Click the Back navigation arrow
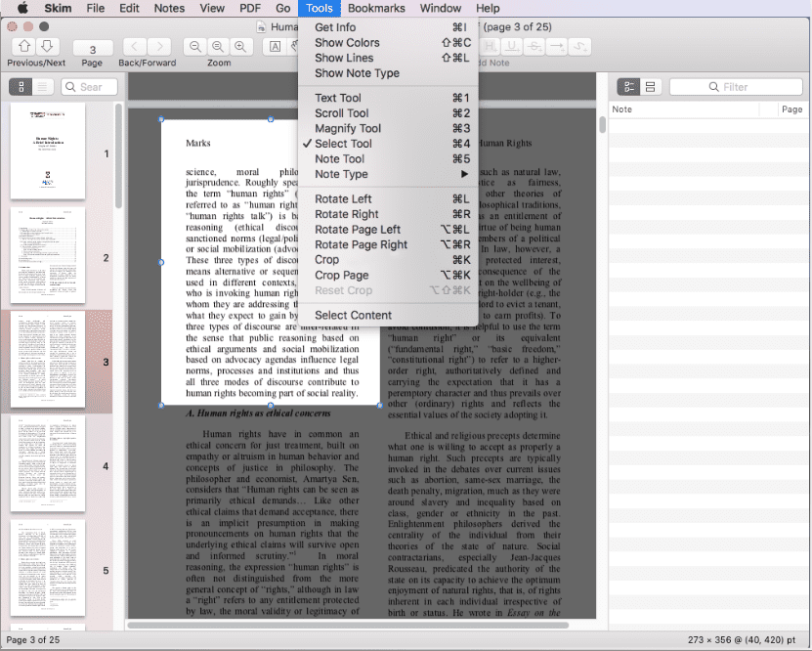 coord(133,46)
